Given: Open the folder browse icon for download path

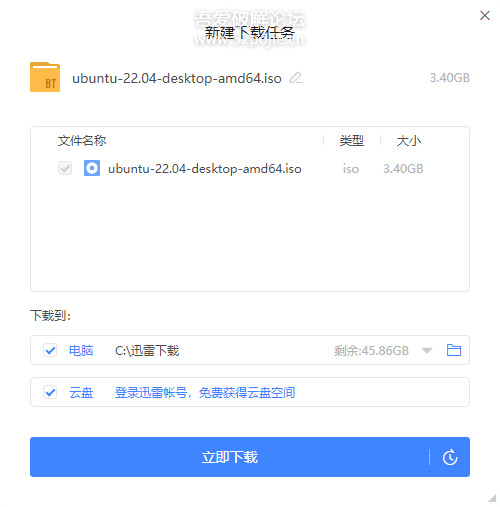Looking at the screenshot, I should [x=454, y=350].
